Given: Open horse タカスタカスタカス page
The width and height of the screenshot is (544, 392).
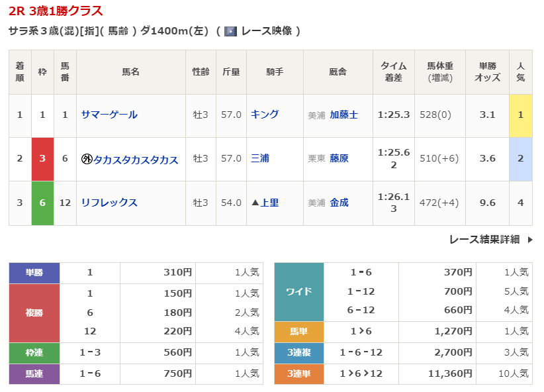Looking at the screenshot, I should pos(135,160).
